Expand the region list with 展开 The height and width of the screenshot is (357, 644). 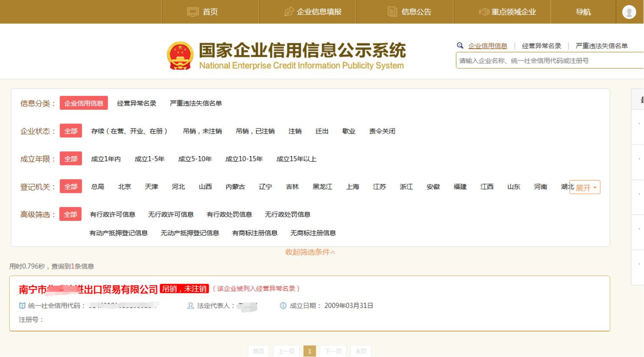(585, 187)
